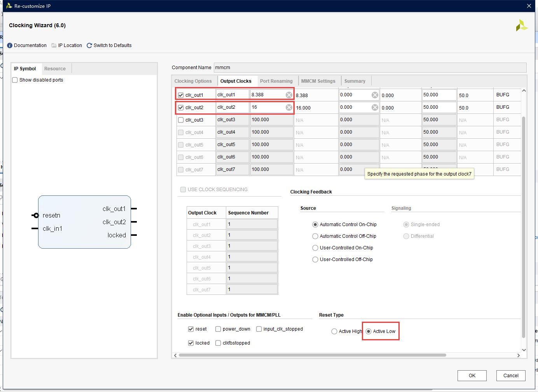Select Automatic Control Off-Chip source

[315, 236]
